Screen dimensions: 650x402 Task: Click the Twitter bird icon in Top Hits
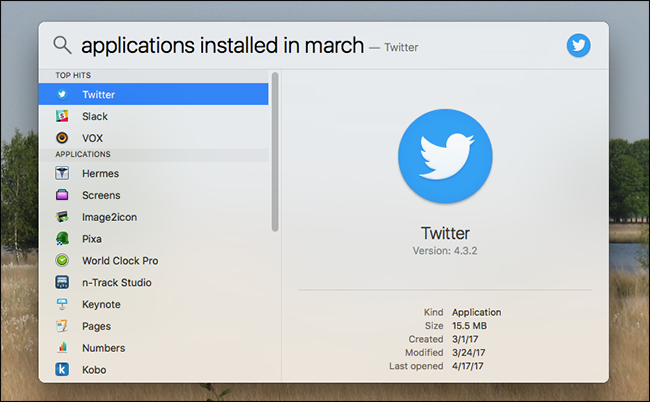pos(62,94)
